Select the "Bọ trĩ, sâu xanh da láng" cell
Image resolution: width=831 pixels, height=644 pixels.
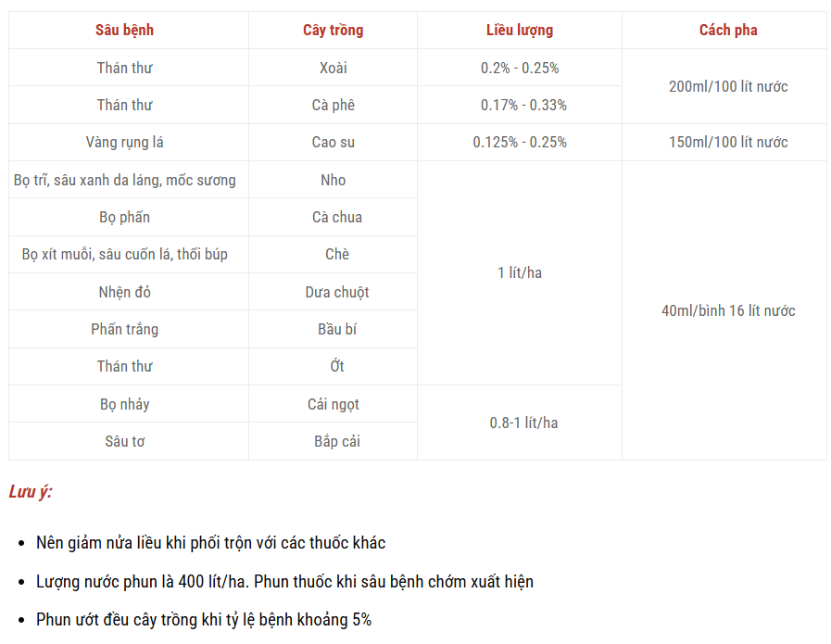point(124,180)
